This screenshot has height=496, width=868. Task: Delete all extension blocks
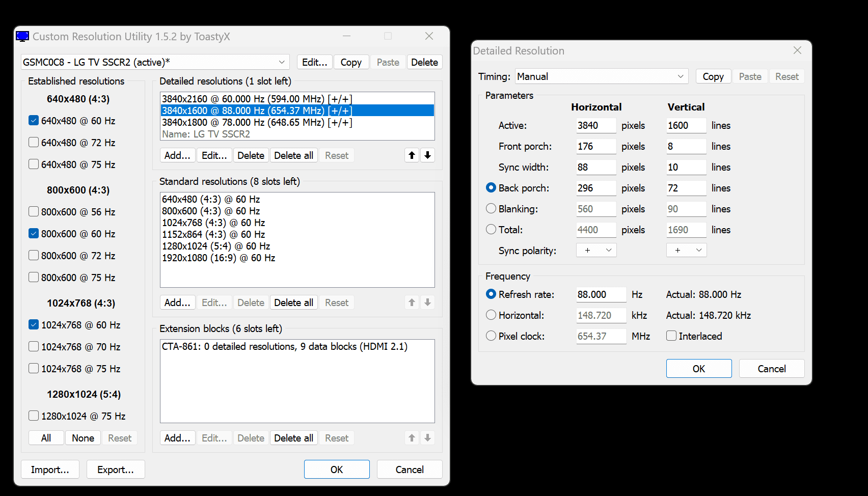(x=293, y=438)
